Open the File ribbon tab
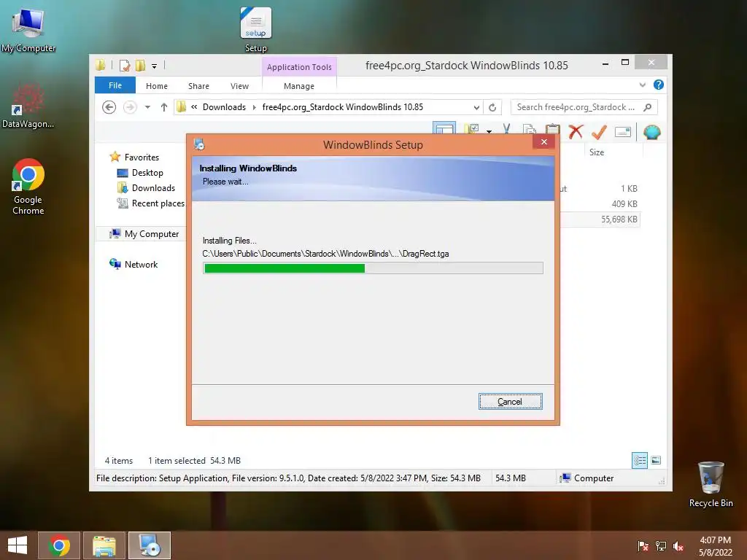Viewport: 747px width, 560px height. pyautogui.click(x=115, y=85)
